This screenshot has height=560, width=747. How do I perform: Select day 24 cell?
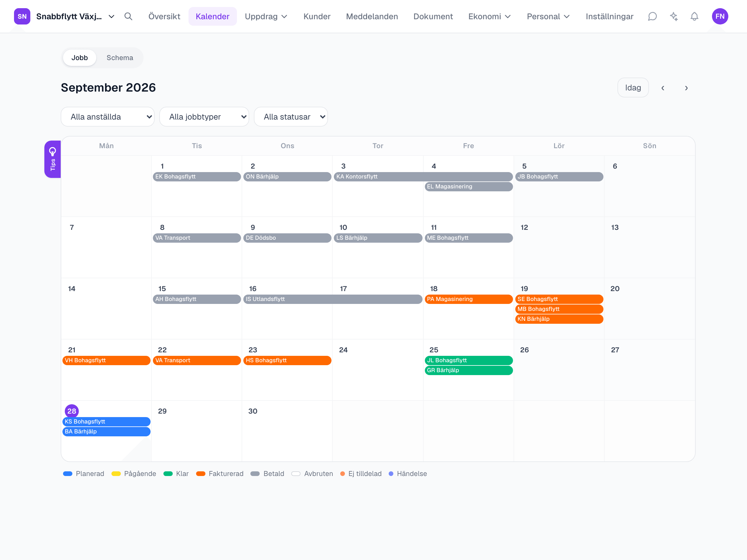click(x=378, y=370)
